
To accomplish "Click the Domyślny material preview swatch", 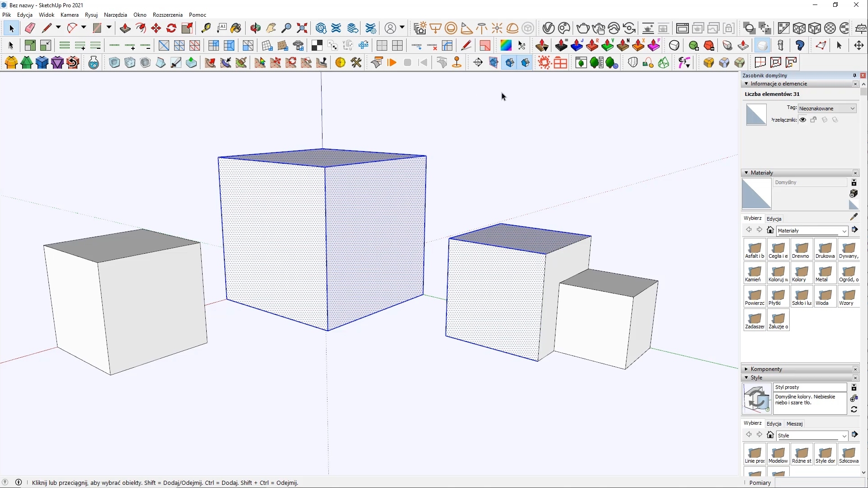I will (x=756, y=194).
